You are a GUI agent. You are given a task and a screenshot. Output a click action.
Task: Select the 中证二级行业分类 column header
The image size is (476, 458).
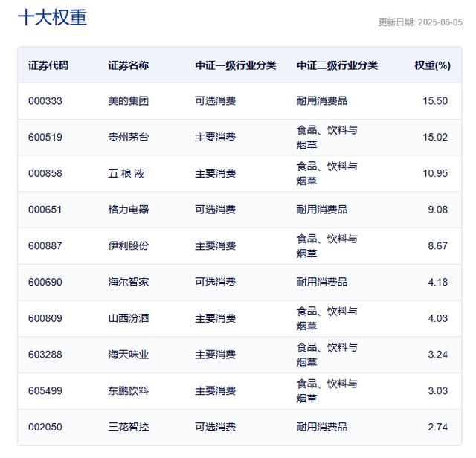[337, 65]
